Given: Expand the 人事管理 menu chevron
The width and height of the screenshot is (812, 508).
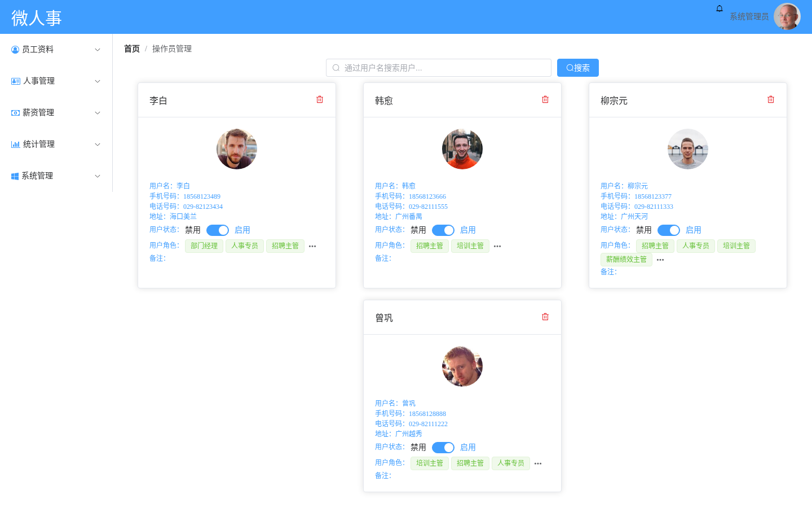Looking at the screenshot, I should click(98, 81).
